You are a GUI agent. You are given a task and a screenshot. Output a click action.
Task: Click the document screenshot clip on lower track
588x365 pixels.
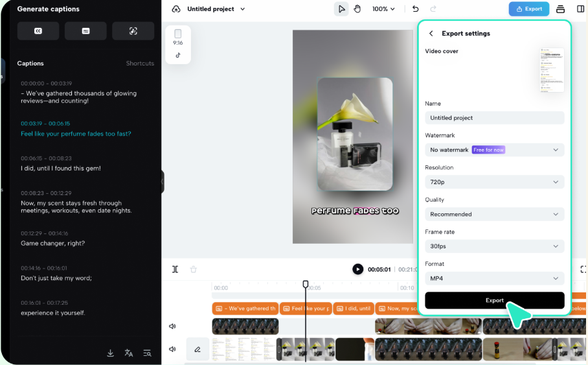[x=243, y=349]
